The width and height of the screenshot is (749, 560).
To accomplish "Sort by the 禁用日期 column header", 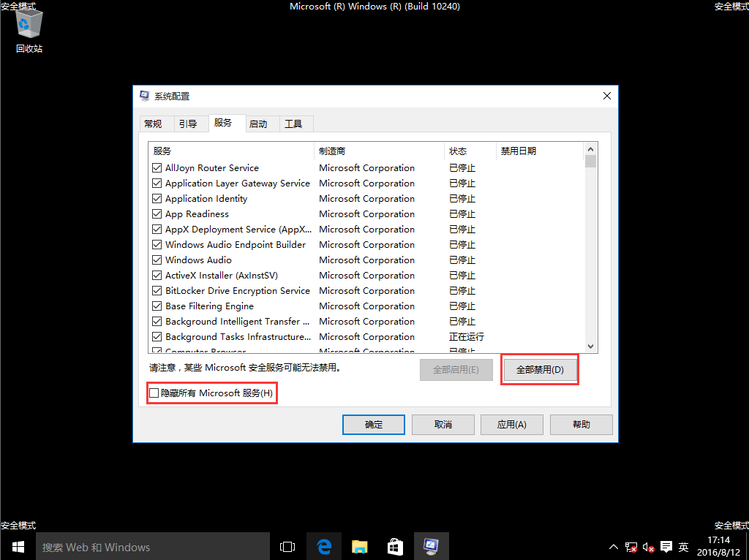I will pyautogui.click(x=540, y=151).
